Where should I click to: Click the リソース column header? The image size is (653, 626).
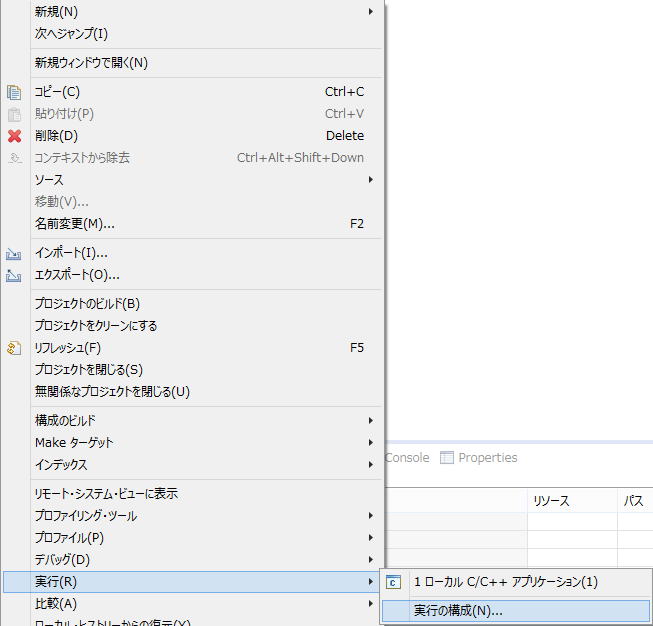[x=572, y=501]
